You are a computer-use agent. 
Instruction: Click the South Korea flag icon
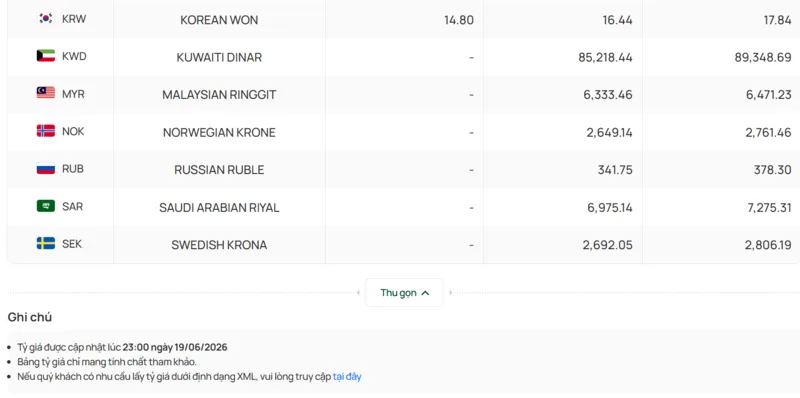click(45, 18)
